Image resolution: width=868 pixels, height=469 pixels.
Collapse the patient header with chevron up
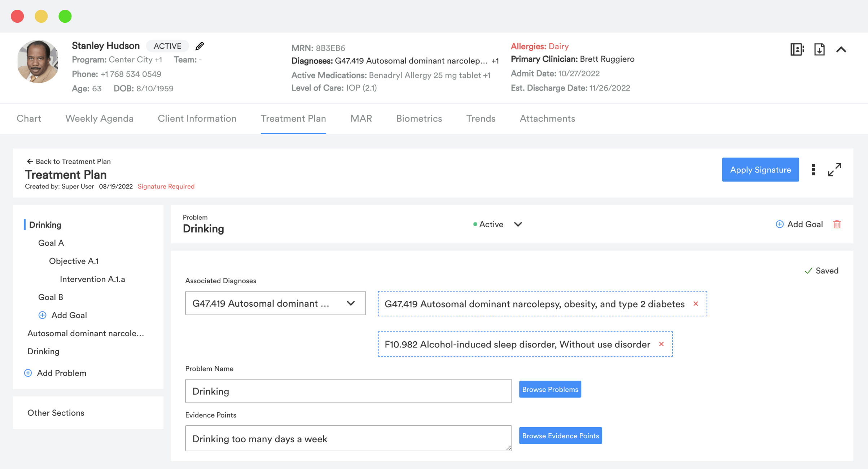coord(841,49)
